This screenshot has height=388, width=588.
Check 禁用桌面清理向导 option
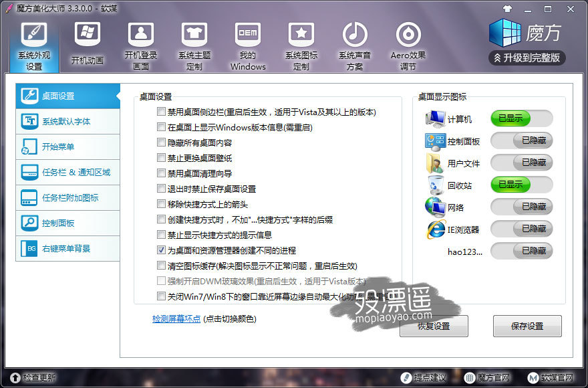(x=161, y=173)
